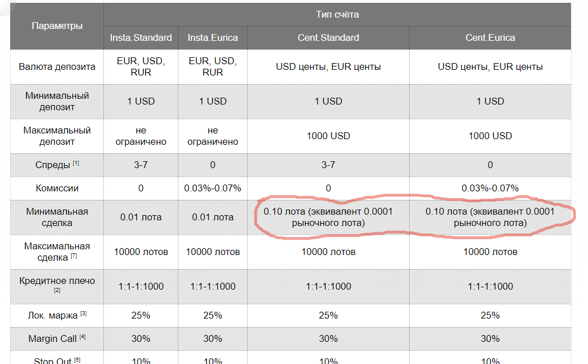Click Insta.Standard Лок. маржа 25%
The width and height of the screenshot is (588, 364).
[141, 315]
